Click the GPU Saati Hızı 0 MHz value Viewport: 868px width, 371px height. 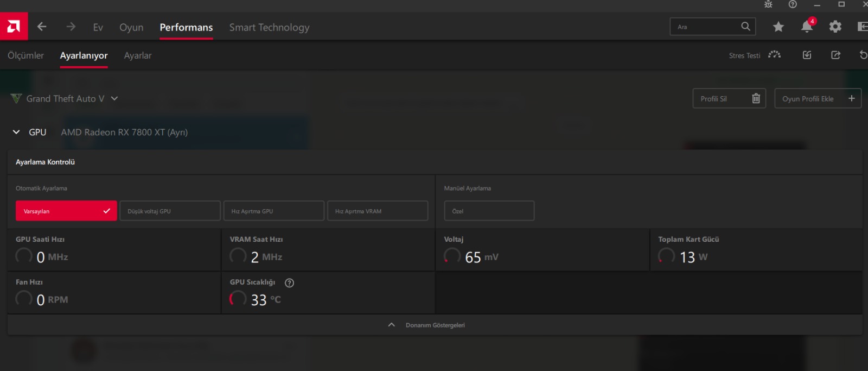point(52,257)
